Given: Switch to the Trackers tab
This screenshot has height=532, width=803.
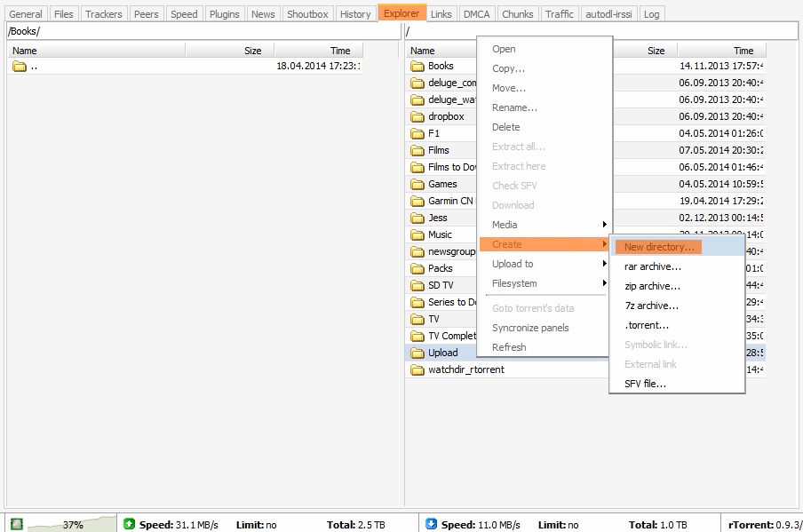Looking at the screenshot, I should 104,14.
